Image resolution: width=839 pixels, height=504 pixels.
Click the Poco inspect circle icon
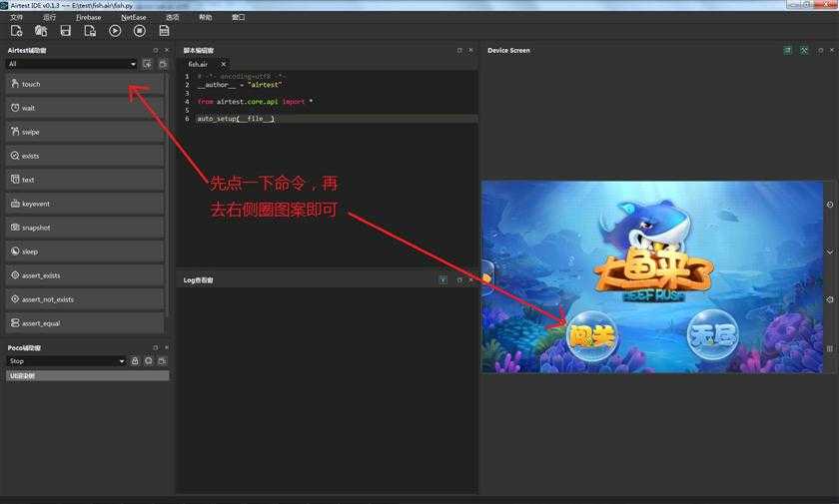click(x=149, y=361)
